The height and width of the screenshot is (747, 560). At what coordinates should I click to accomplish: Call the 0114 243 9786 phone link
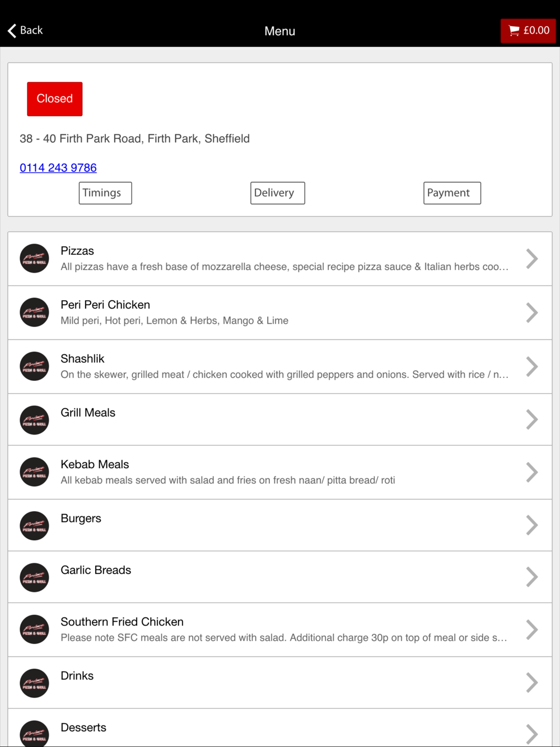pyautogui.click(x=58, y=168)
